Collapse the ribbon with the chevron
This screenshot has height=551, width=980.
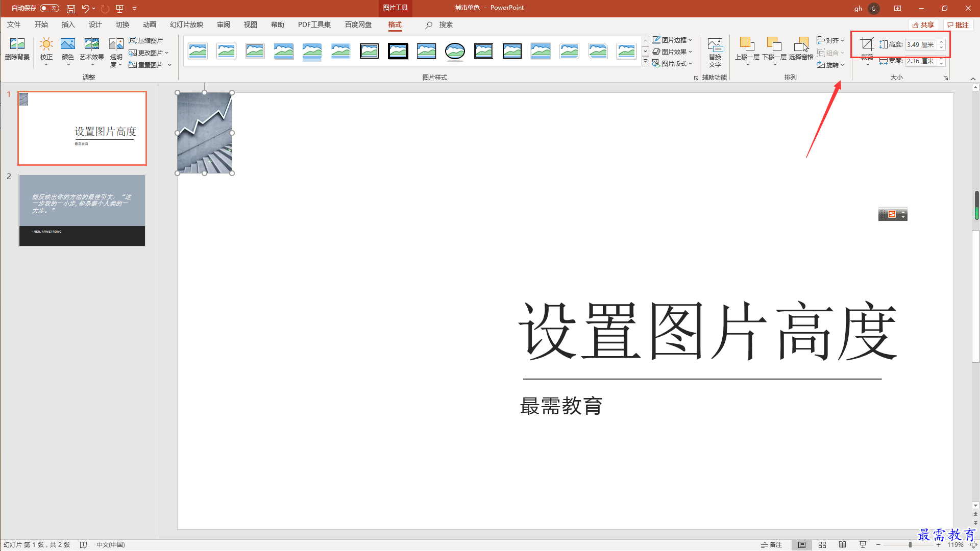(x=973, y=78)
